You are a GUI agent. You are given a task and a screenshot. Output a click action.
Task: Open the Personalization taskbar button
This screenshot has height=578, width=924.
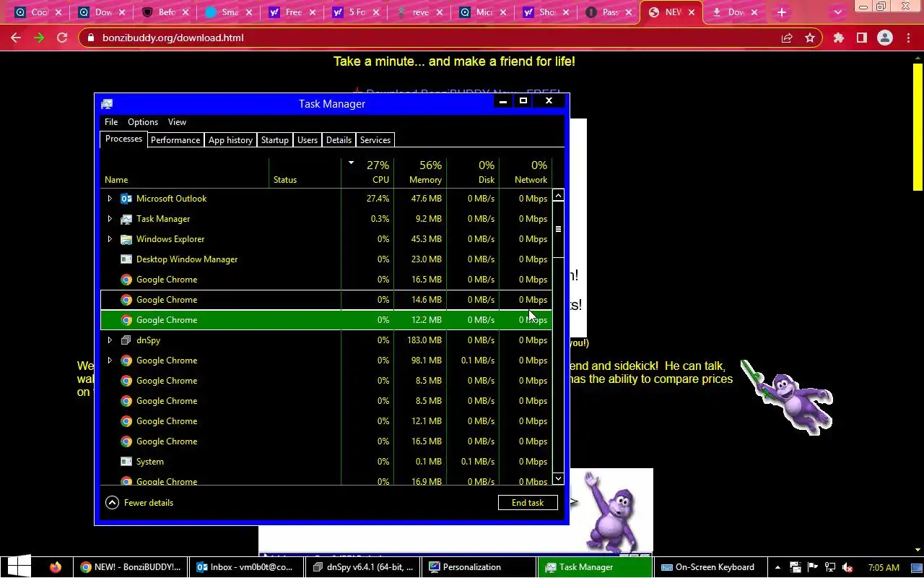(x=479, y=567)
